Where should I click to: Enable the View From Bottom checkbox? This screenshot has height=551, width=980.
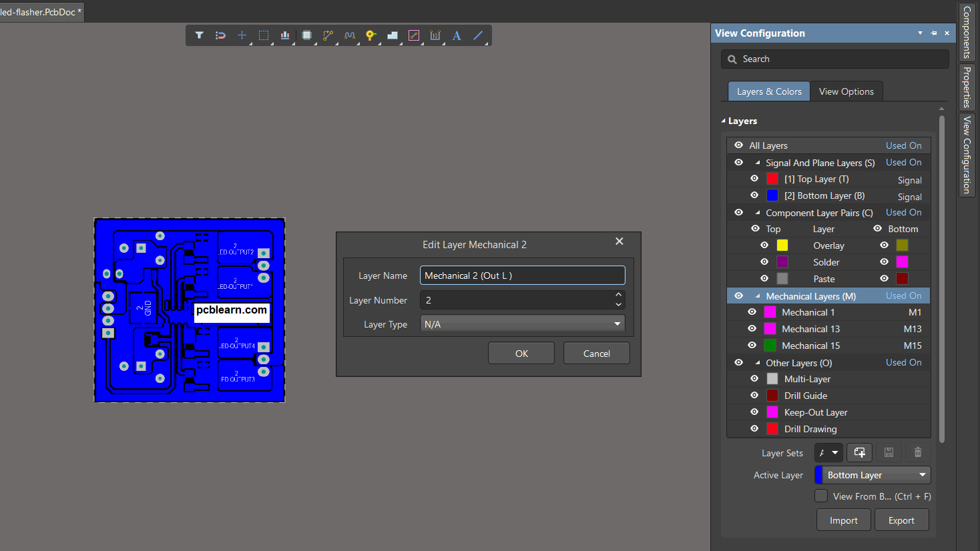pos(821,496)
